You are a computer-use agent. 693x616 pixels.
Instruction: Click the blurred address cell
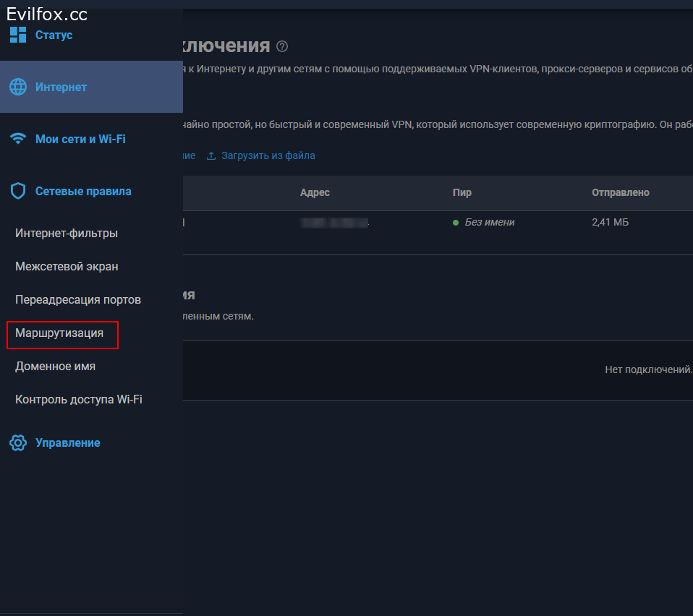[334, 223]
